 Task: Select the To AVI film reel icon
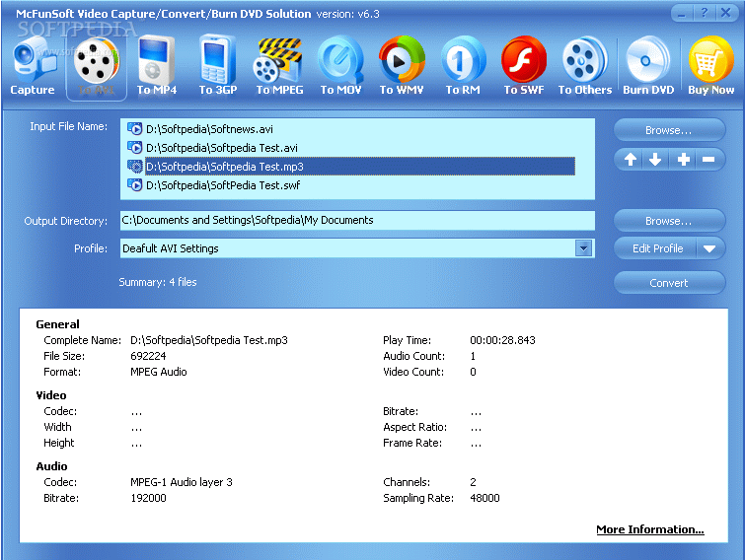click(x=97, y=66)
